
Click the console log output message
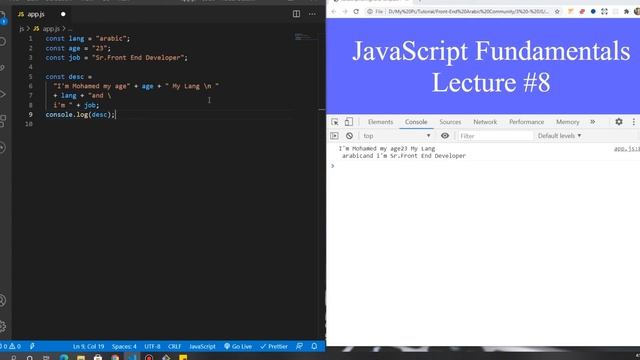click(x=402, y=152)
